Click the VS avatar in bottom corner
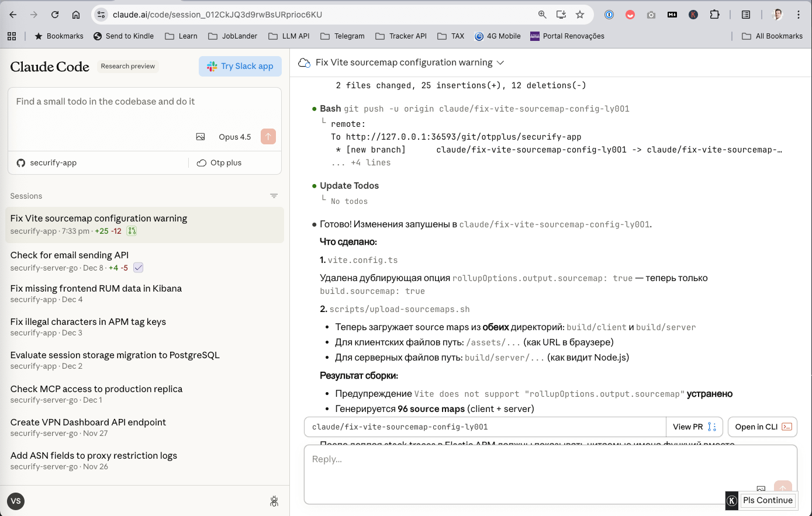Screen dimensions: 812x516 (x=16, y=501)
